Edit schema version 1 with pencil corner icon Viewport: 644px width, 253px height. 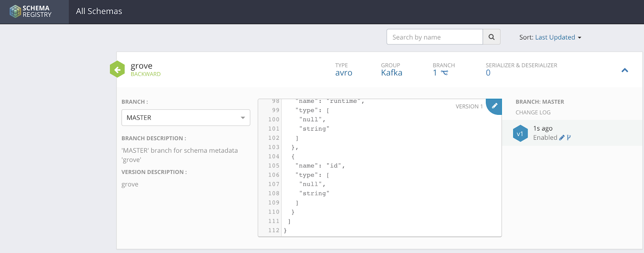pyautogui.click(x=495, y=106)
